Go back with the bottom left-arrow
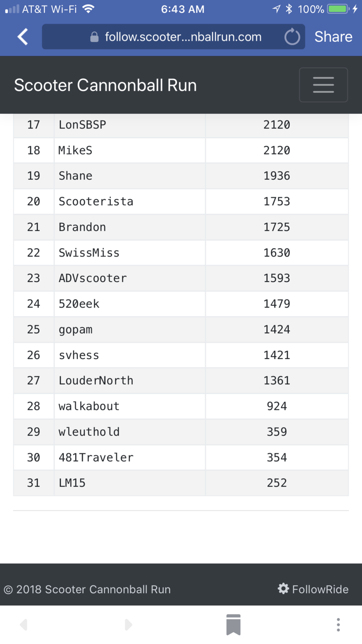 (x=24, y=625)
